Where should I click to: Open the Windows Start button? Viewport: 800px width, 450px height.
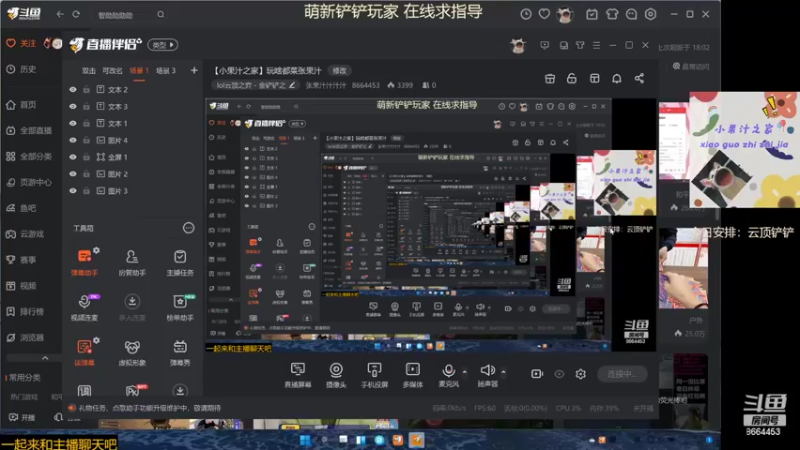tap(306, 440)
